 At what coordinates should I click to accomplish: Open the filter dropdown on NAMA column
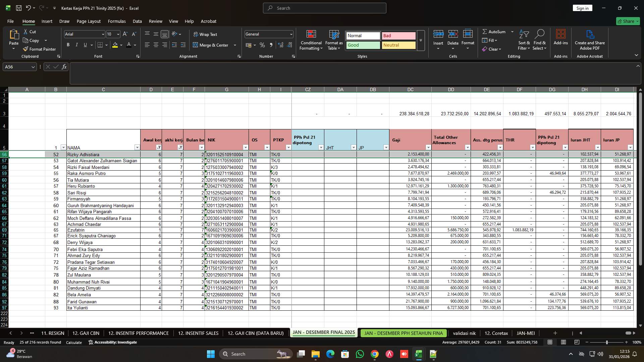(137, 147)
